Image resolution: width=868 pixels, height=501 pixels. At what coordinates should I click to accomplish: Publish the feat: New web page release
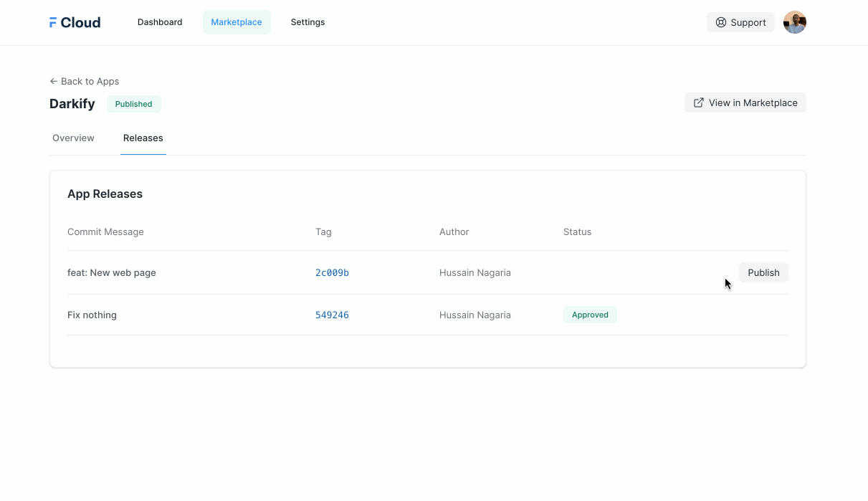click(763, 272)
